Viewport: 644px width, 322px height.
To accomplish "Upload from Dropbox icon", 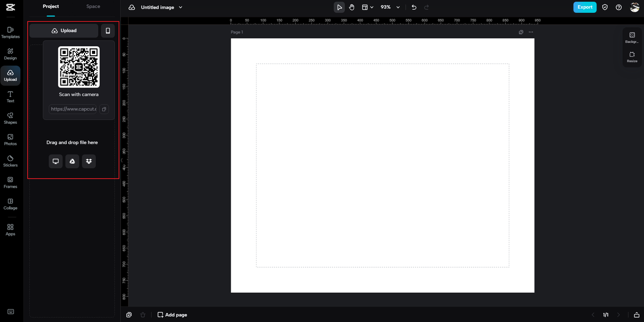I will point(89,161).
